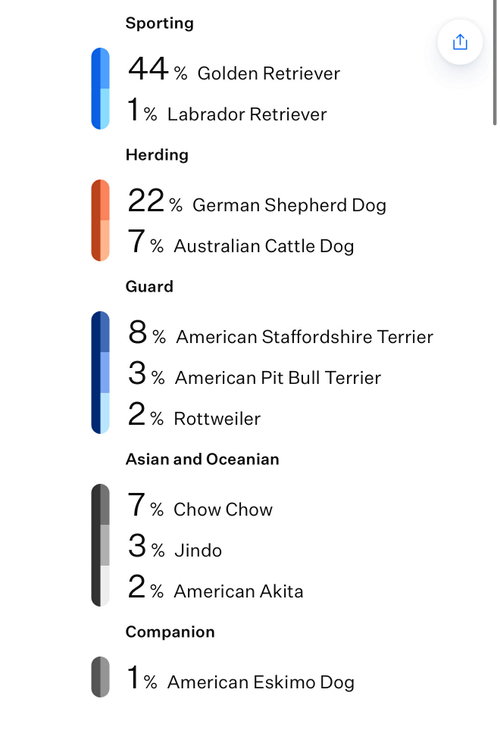This screenshot has width=500, height=733.
Task: Tap German Shepherd Dog breed result
Action: (257, 201)
